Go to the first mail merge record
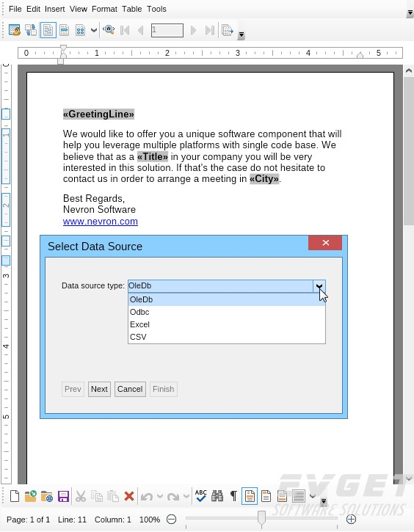Viewport: 414px width, 532px height. click(125, 30)
